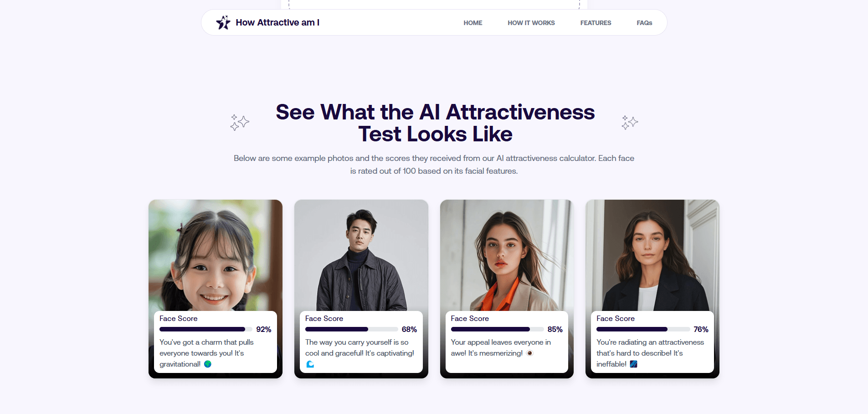Click the sparkle stars left of heading
The width and height of the screenshot is (868, 414).
click(240, 122)
